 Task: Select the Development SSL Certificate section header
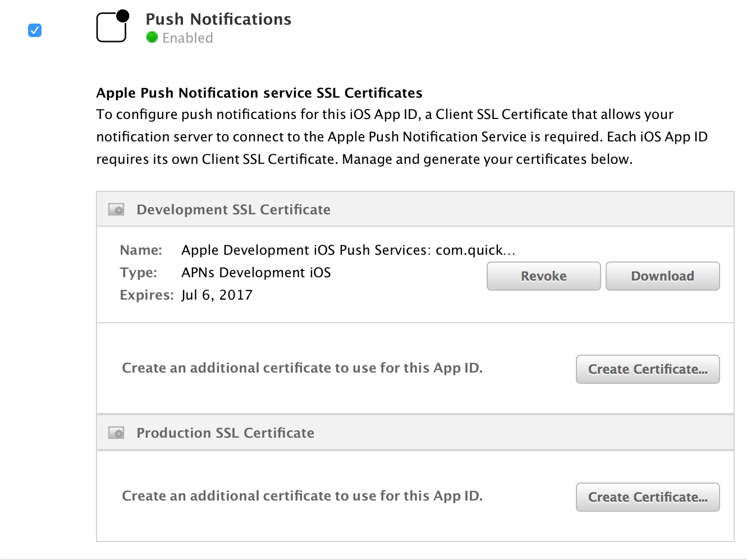(x=415, y=209)
